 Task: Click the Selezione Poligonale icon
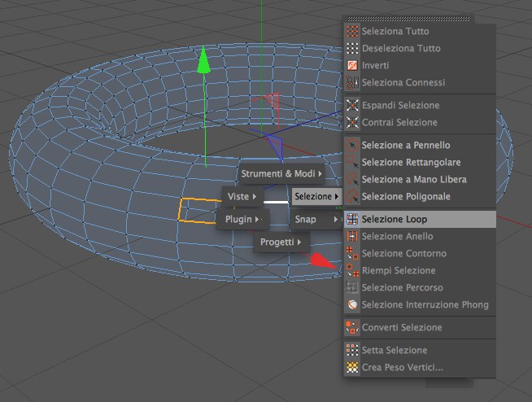click(352, 196)
